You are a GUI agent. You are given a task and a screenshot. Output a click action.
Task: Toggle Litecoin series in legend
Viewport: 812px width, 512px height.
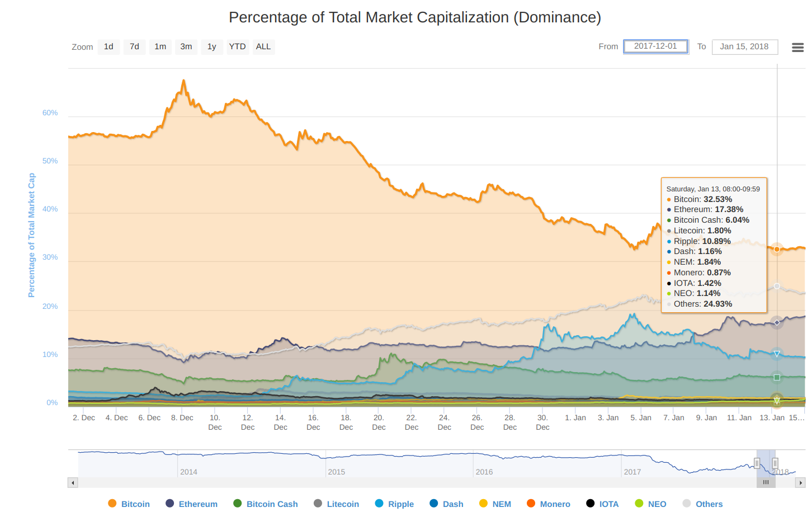point(337,504)
